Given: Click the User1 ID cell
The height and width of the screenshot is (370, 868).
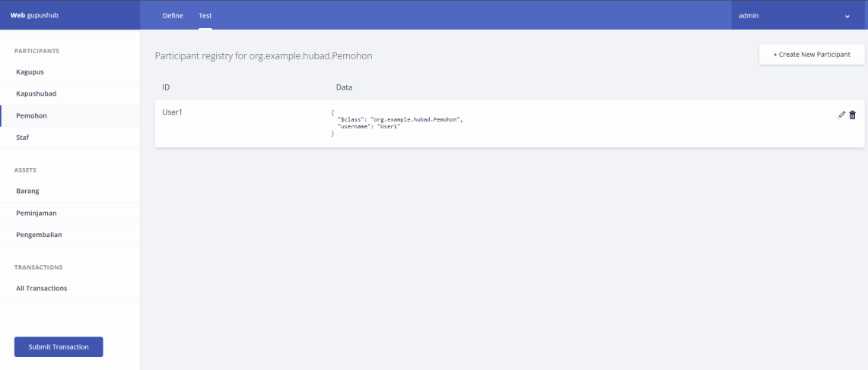Looking at the screenshot, I should 173,112.
